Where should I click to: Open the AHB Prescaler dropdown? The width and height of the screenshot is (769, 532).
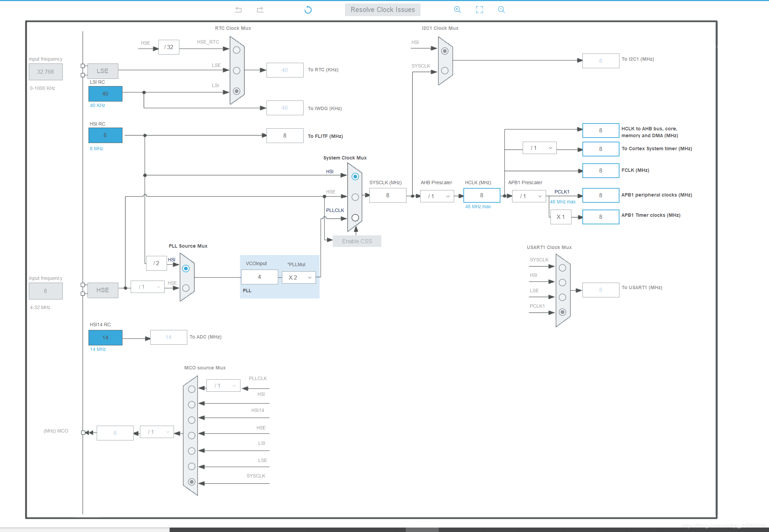point(437,196)
